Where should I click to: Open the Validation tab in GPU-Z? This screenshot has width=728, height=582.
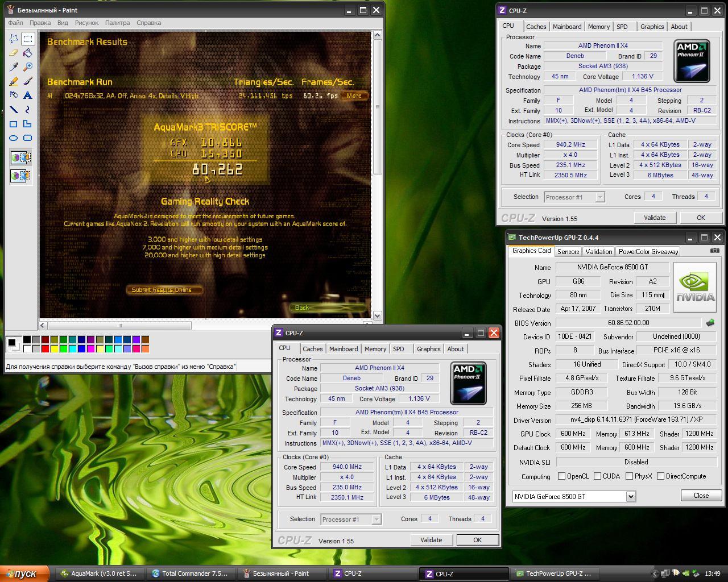(x=599, y=251)
